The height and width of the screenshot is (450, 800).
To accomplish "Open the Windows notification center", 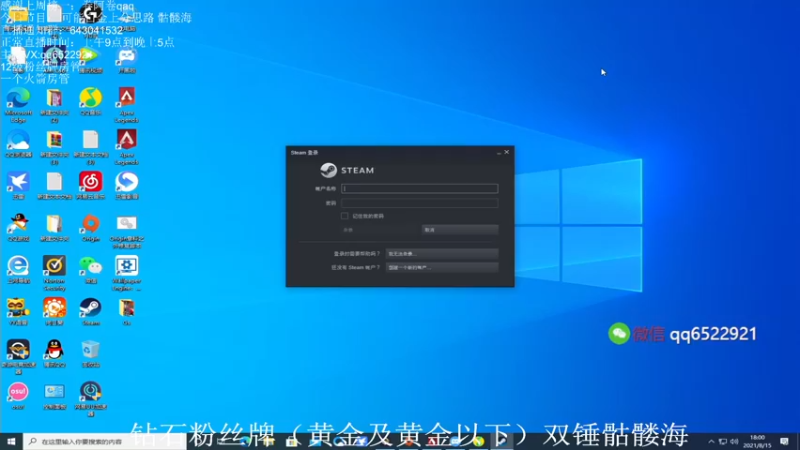I will pos(785,441).
